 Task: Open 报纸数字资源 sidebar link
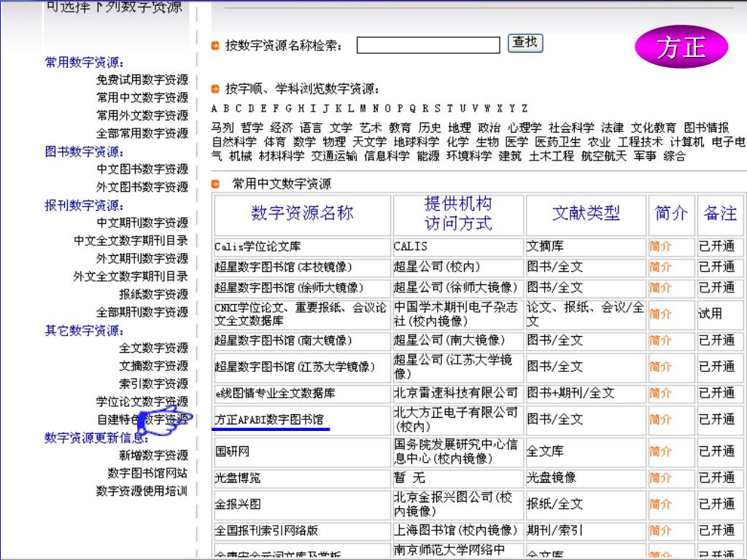[153, 294]
